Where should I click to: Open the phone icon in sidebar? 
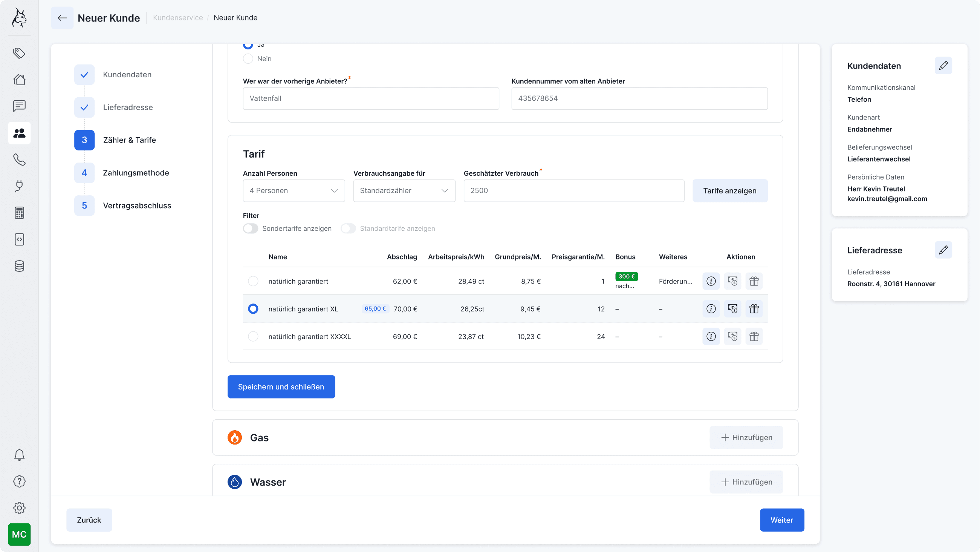point(19,159)
